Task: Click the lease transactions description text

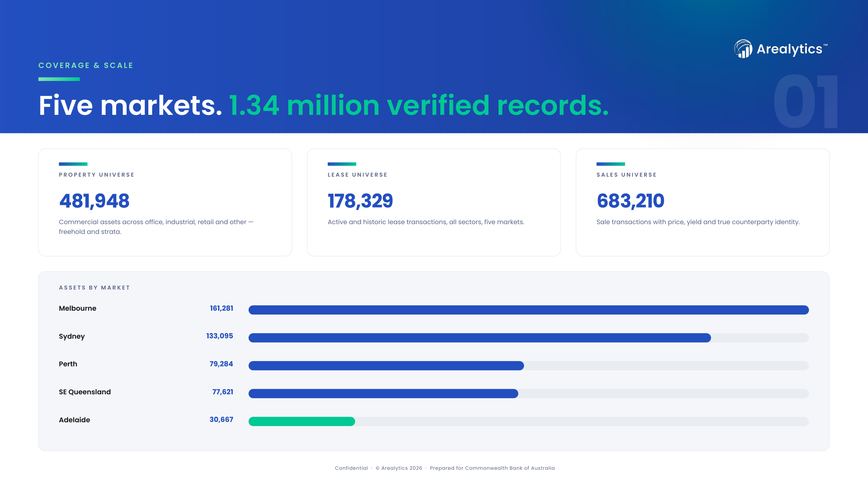Action: 426,222
